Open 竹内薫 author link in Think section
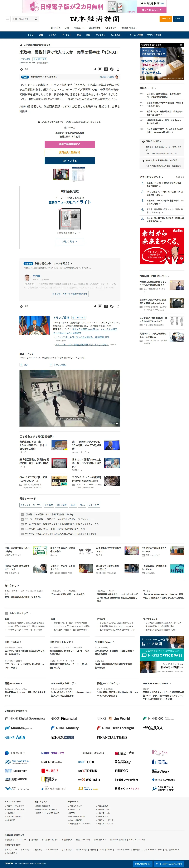The width and height of the screenshot is (189, 868). tap(37, 276)
